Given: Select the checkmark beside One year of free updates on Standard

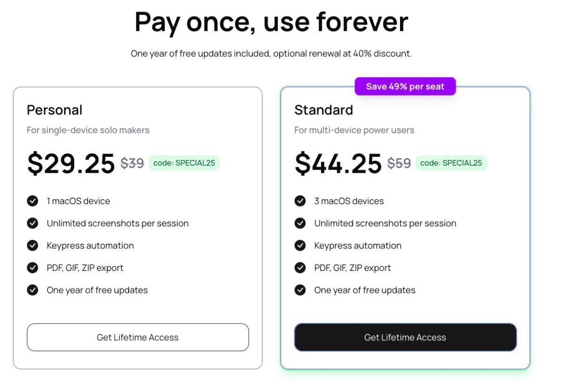Looking at the screenshot, I should pyautogui.click(x=300, y=290).
